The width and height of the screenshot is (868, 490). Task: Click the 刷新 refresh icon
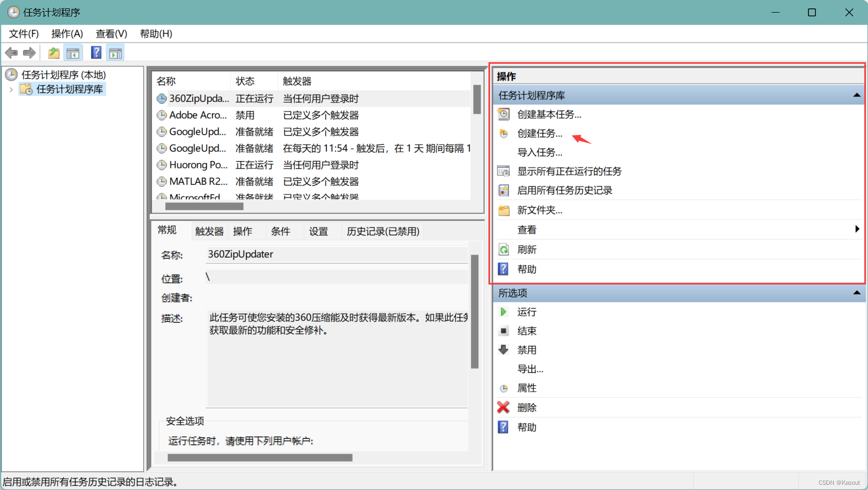[504, 249]
